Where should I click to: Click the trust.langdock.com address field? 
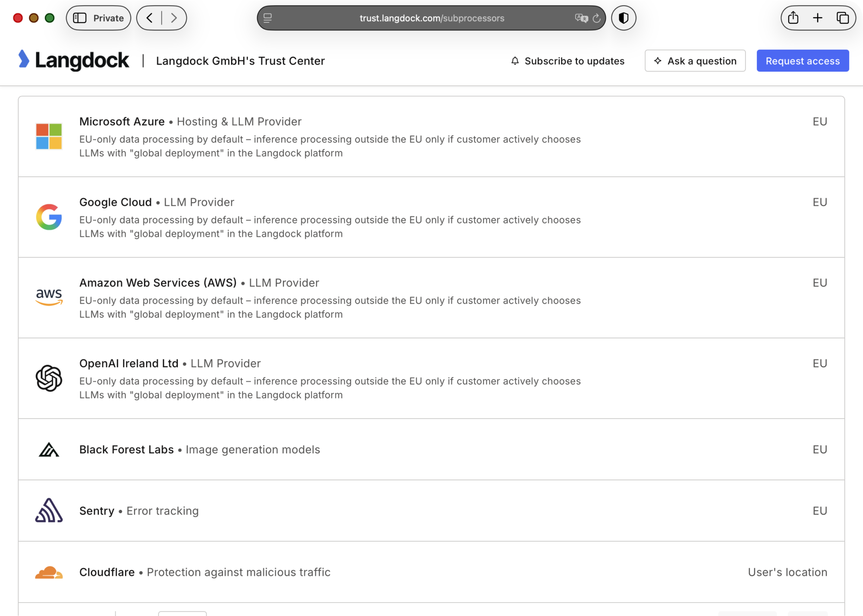coord(431,18)
